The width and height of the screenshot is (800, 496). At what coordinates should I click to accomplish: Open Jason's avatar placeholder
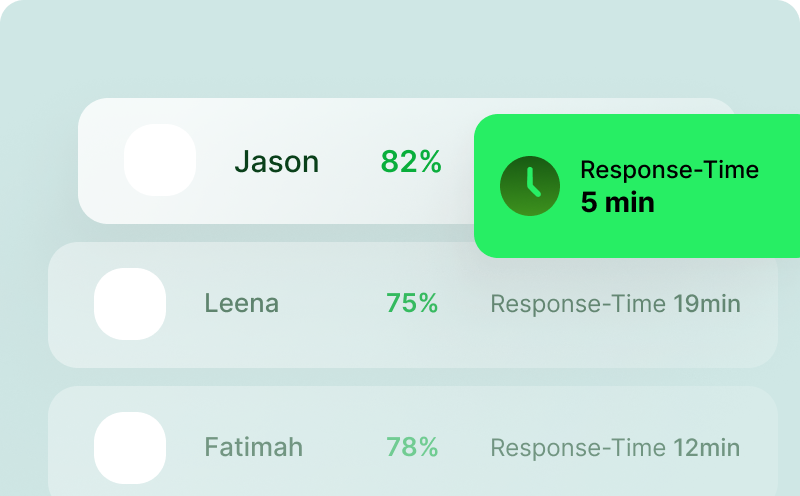pos(160,160)
